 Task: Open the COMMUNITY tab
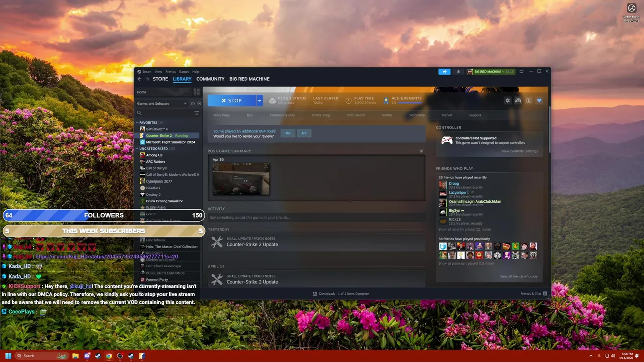pyautogui.click(x=210, y=79)
